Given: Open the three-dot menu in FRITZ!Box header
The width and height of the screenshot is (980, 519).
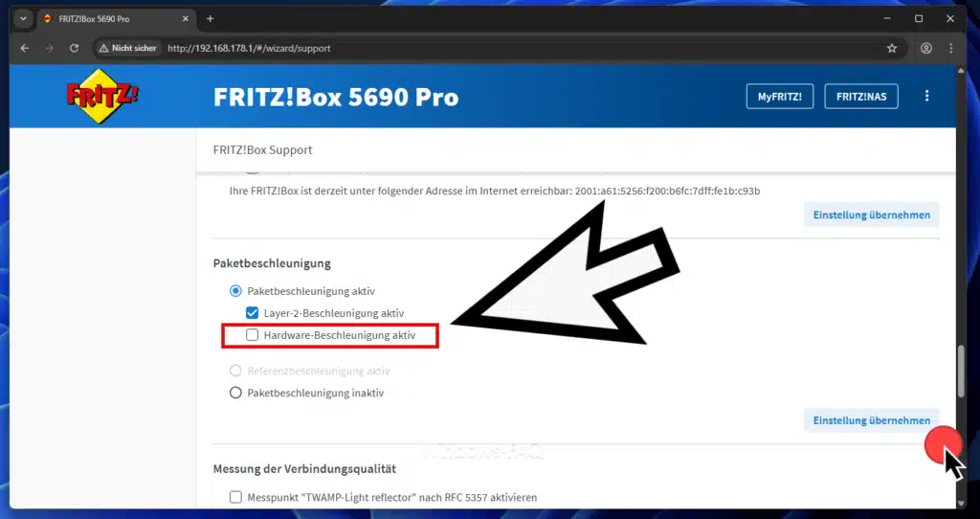Looking at the screenshot, I should pyautogui.click(x=926, y=96).
